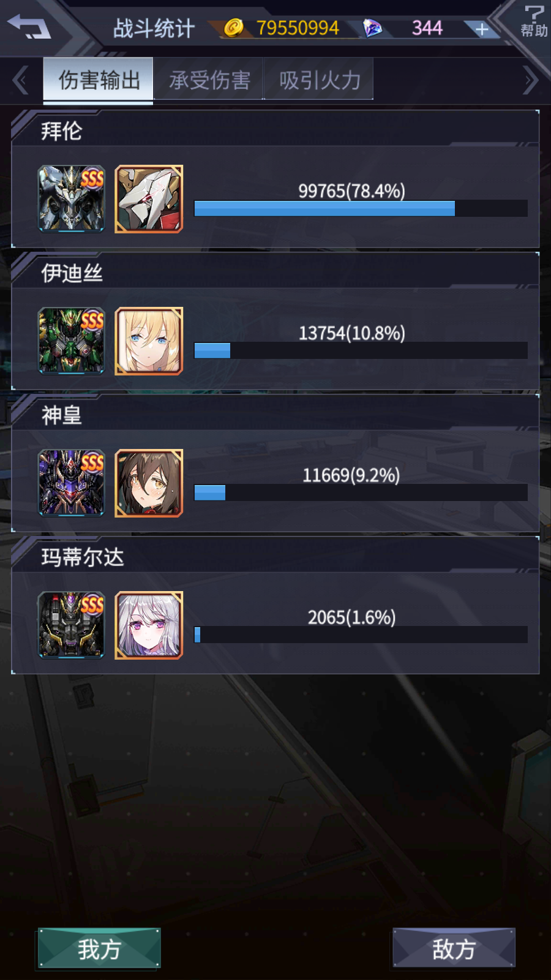Toggle to 敌方 enemy stats
Image resolution: width=551 pixels, height=980 pixels.
(x=454, y=949)
